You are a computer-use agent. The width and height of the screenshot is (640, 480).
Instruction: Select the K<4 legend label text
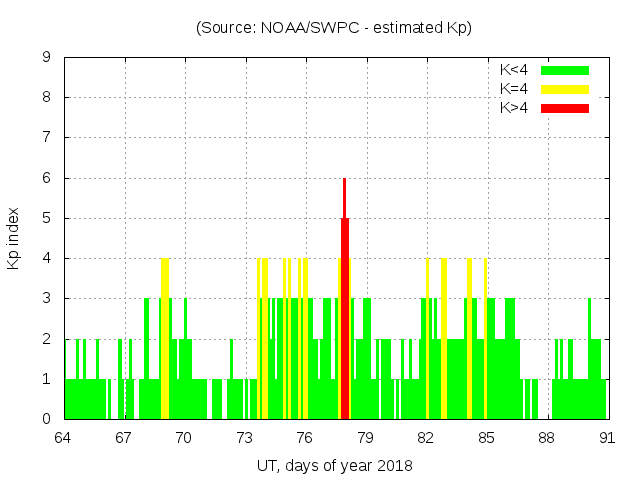click(x=514, y=70)
